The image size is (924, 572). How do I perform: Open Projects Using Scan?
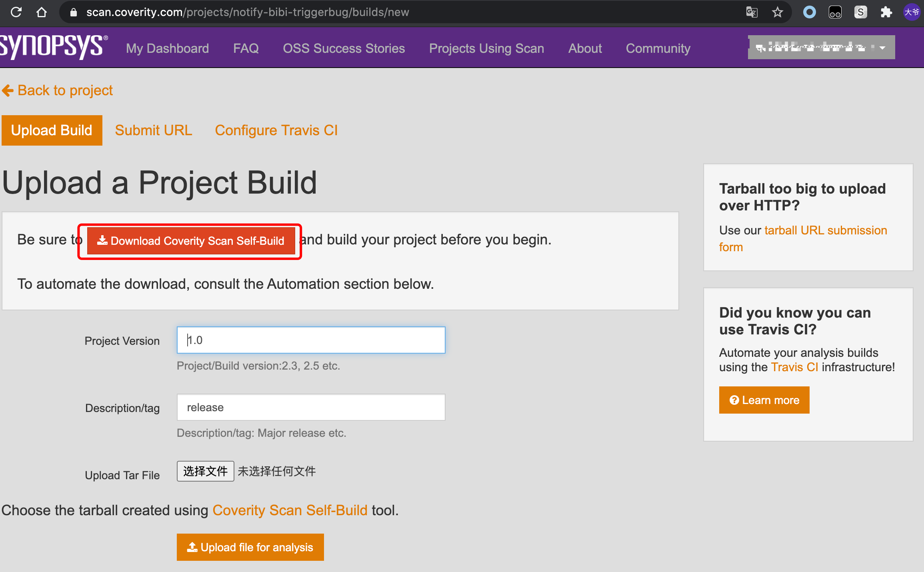tap(486, 48)
